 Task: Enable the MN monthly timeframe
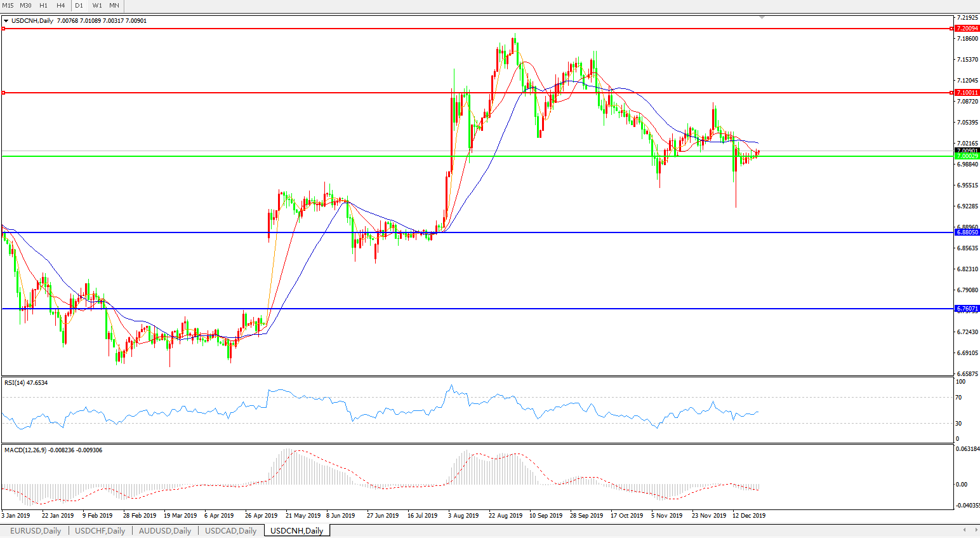pos(114,5)
